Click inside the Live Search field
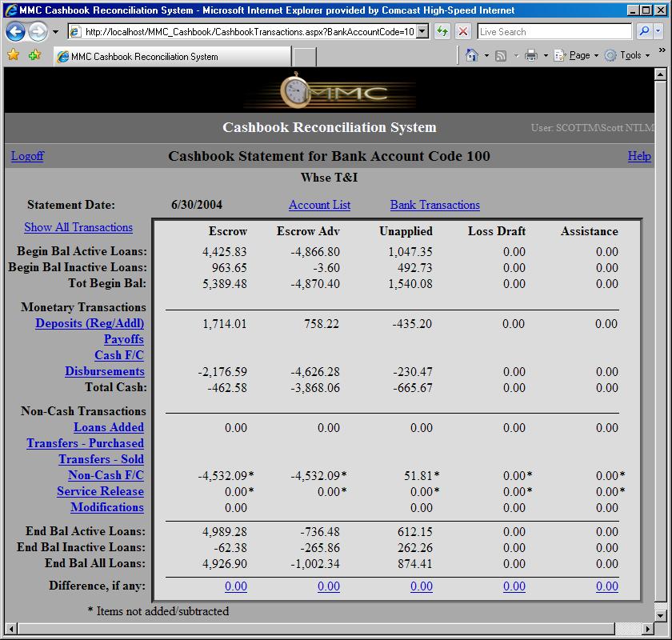This screenshot has height=640, width=672. (554, 32)
